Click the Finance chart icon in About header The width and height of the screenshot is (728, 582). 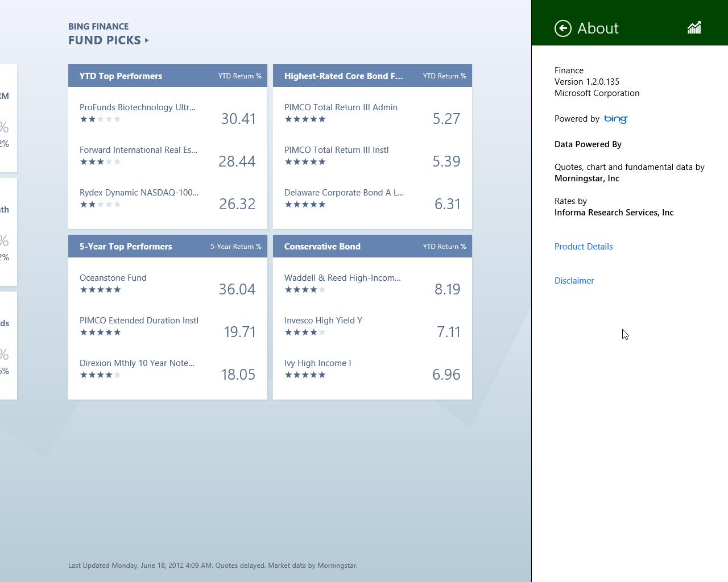(x=694, y=28)
